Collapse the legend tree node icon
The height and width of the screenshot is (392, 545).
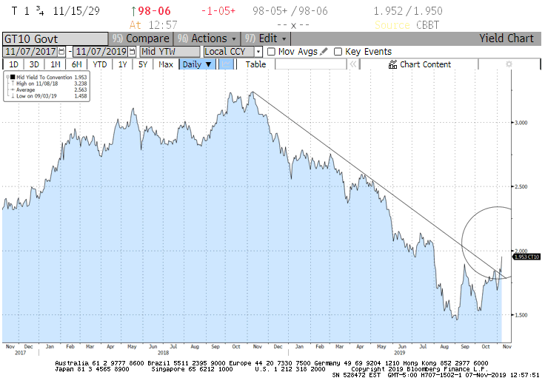tap(7, 77)
